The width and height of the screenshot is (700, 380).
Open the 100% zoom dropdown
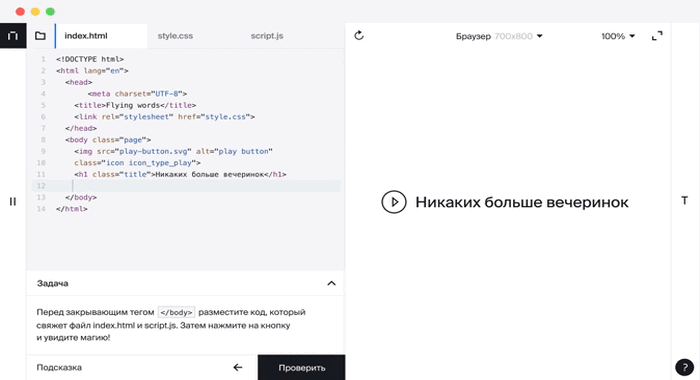[x=618, y=36]
